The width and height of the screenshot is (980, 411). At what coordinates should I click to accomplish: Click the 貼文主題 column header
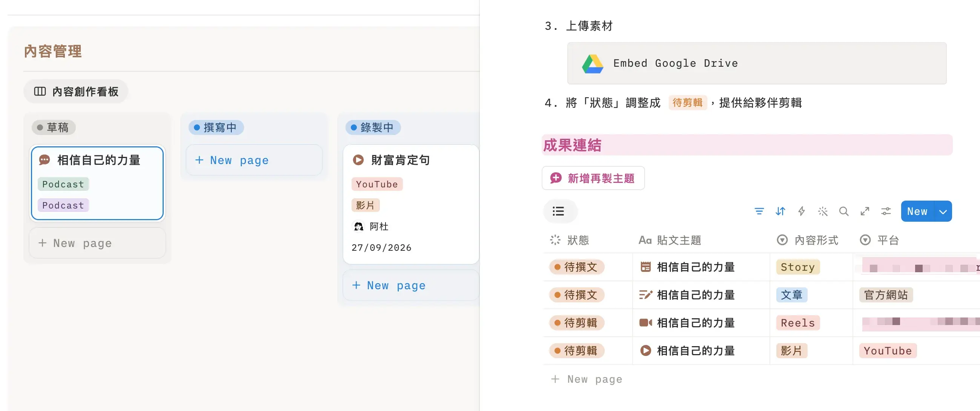tap(670, 240)
